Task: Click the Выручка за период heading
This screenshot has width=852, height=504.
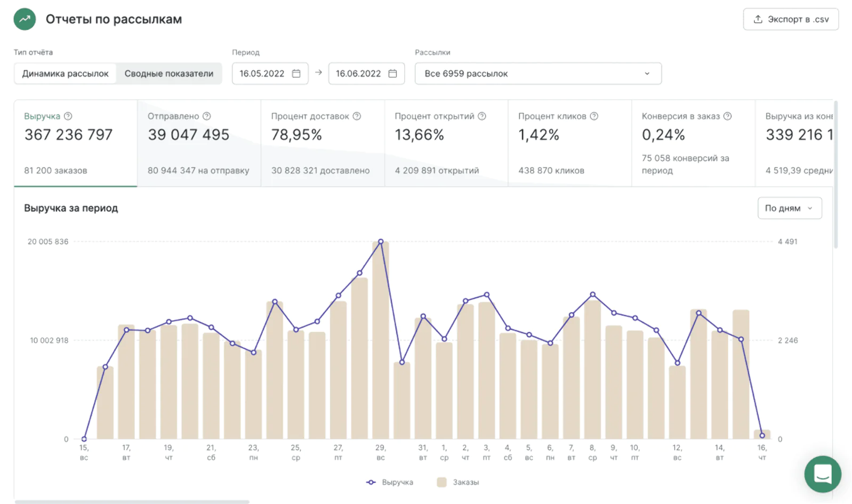Action: point(71,208)
